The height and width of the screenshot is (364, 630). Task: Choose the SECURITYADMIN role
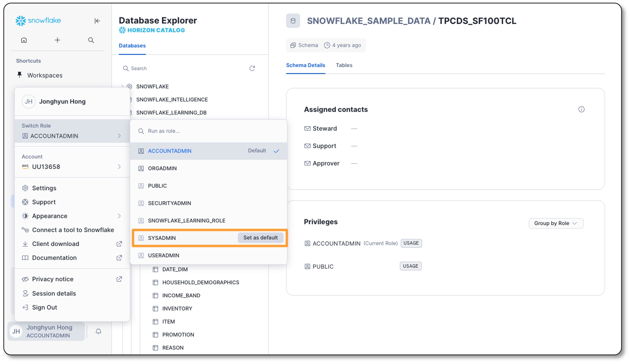[169, 203]
